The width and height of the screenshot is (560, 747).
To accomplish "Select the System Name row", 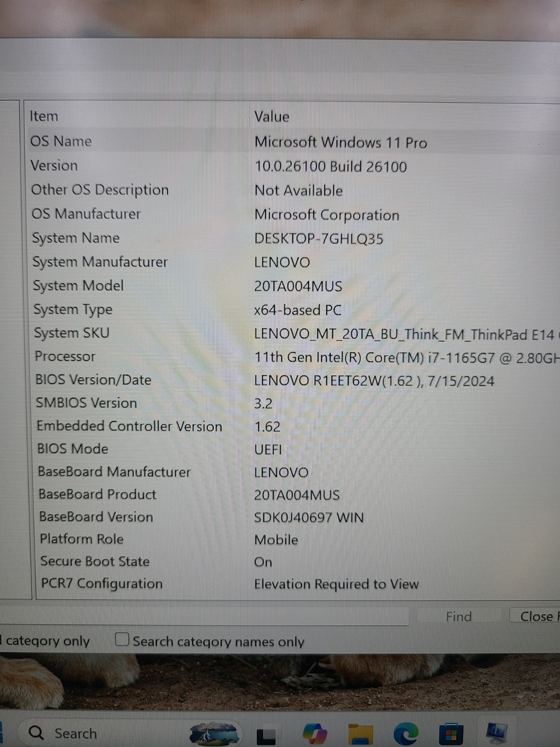I will point(294,238).
